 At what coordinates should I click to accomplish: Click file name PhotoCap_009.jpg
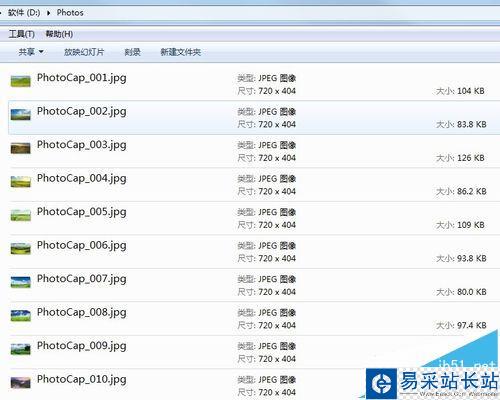(82, 346)
